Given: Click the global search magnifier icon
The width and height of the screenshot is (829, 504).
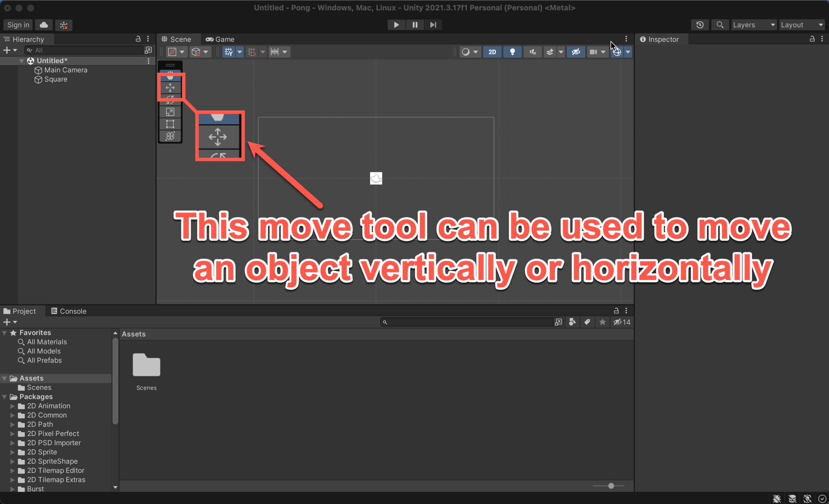Looking at the screenshot, I should 720,25.
